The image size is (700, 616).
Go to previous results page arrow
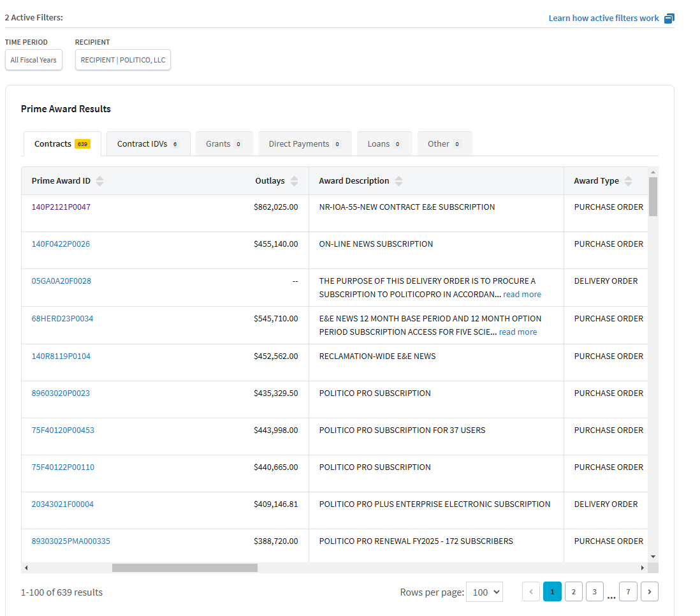pyautogui.click(x=531, y=592)
